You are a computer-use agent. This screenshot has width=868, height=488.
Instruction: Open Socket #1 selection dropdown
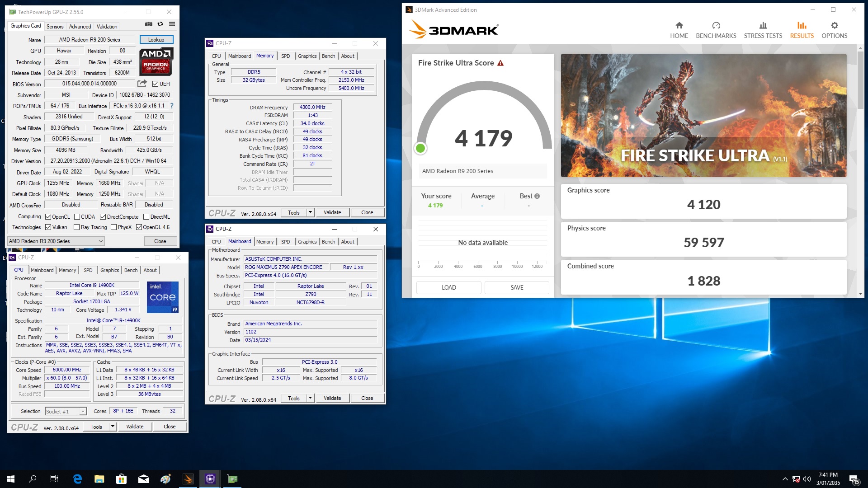click(x=66, y=412)
